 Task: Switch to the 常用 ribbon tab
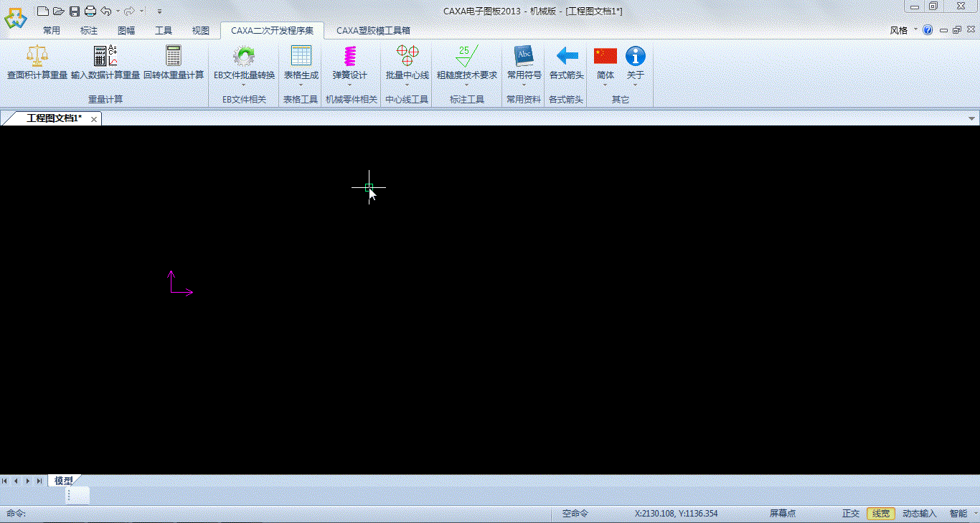click(52, 31)
